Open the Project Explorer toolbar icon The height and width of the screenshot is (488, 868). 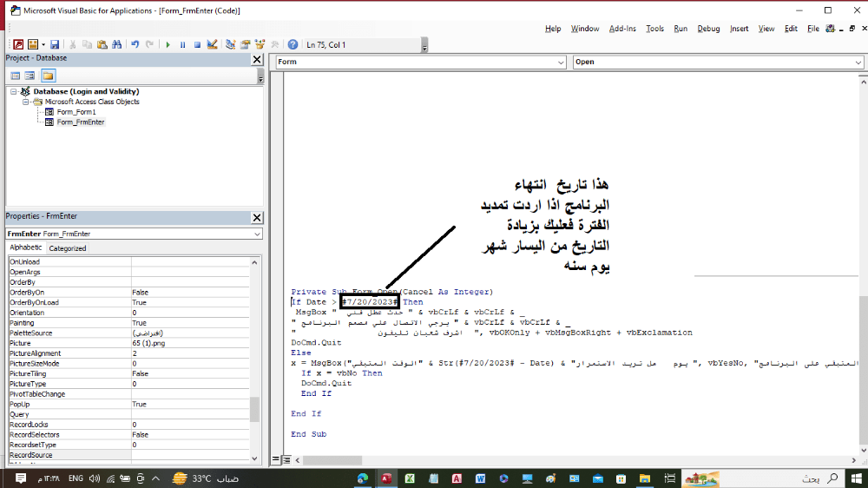(230, 44)
